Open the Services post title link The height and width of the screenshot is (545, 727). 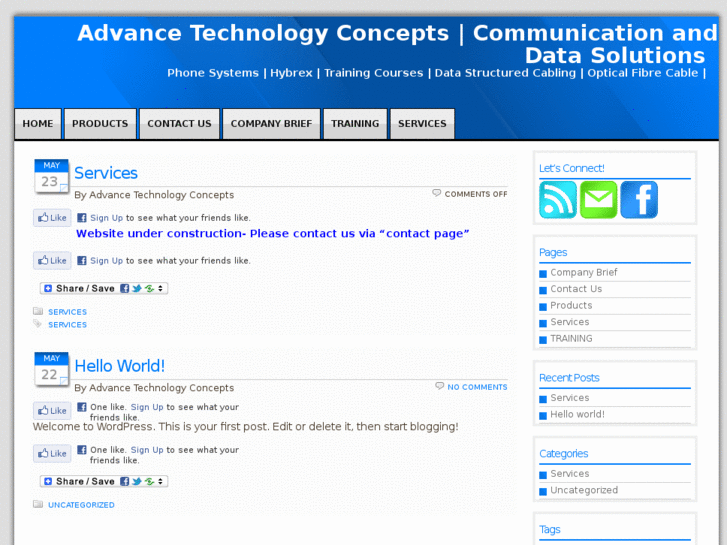point(106,173)
